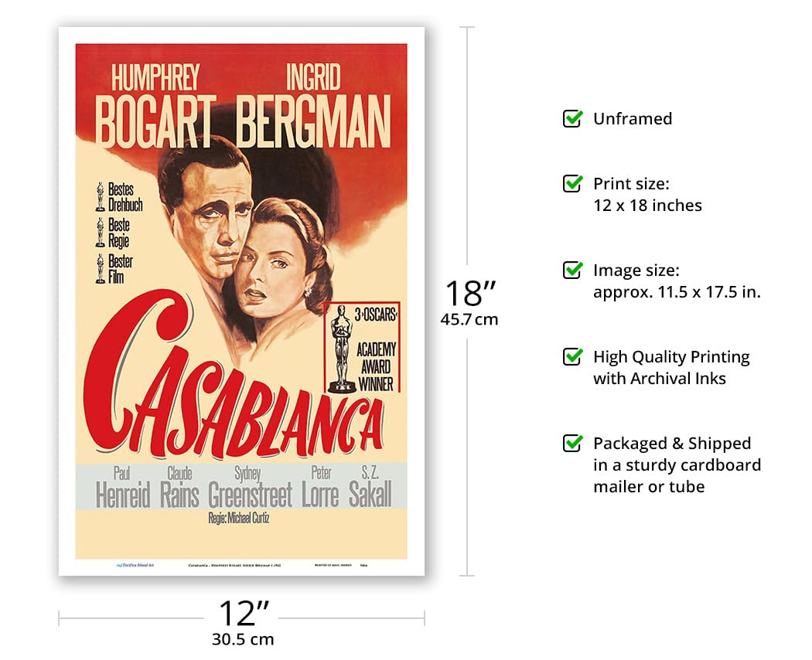Click the Oscar statuette beside Bester Film
The height and width of the screenshot is (660, 812).
[x=100, y=267]
